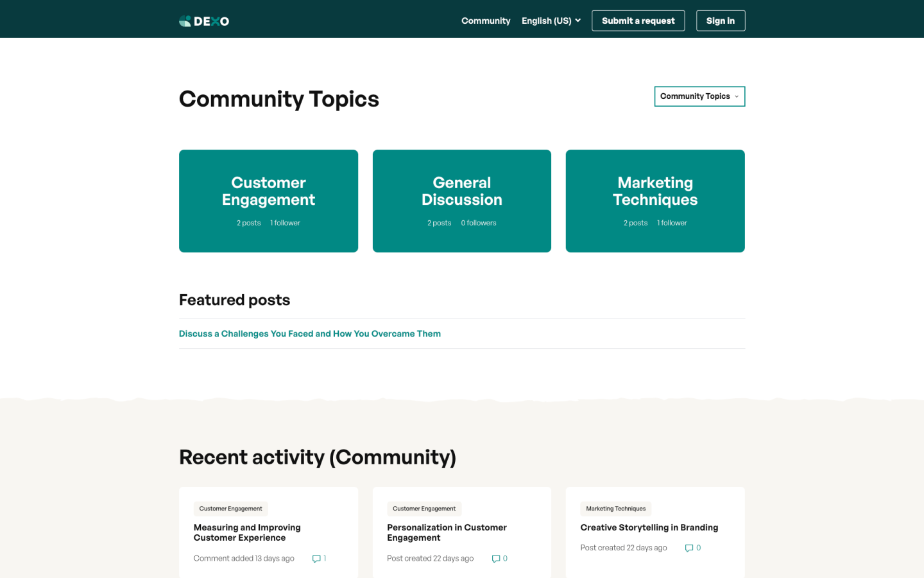This screenshot has height=578, width=924.
Task: Click comment icon on Measuring and Improving post
Action: point(316,559)
